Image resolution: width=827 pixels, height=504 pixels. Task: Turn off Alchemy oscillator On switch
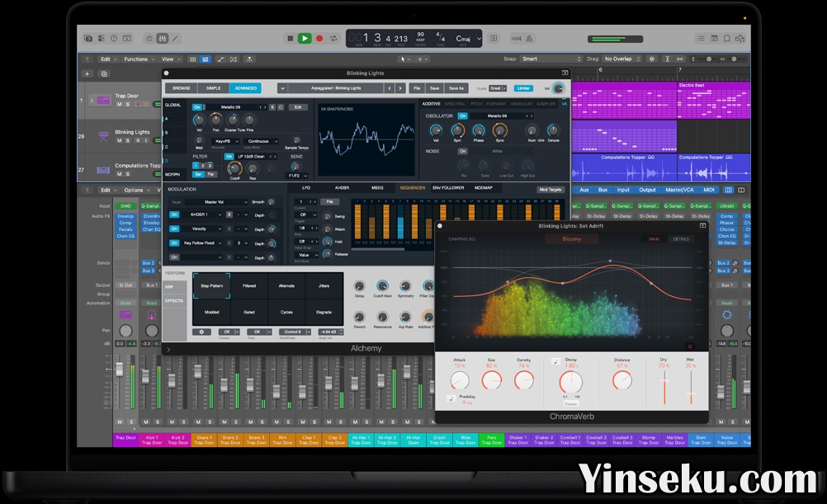coord(462,116)
